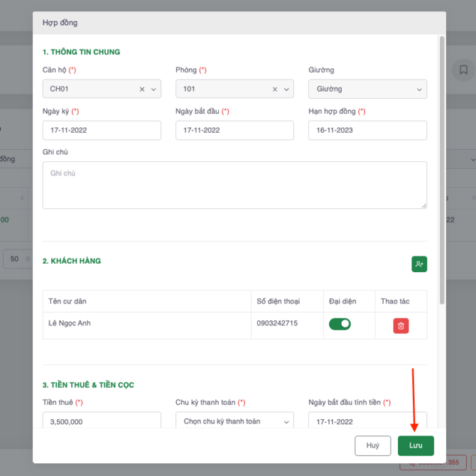This screenshot has width=476, height=476.
Task: Open the Giường bed dropdown
Action: pyautogui.click(x=367, y=89)
